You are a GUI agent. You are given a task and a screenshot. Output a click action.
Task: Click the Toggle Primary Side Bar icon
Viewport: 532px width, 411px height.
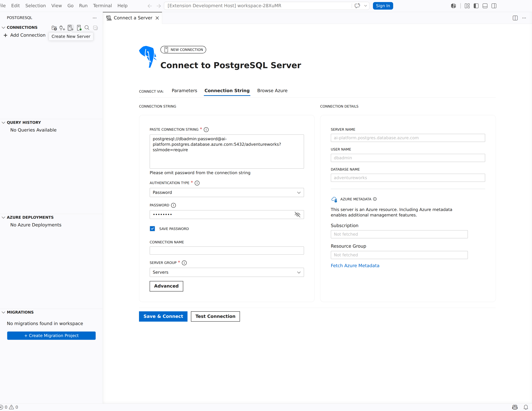476,6
